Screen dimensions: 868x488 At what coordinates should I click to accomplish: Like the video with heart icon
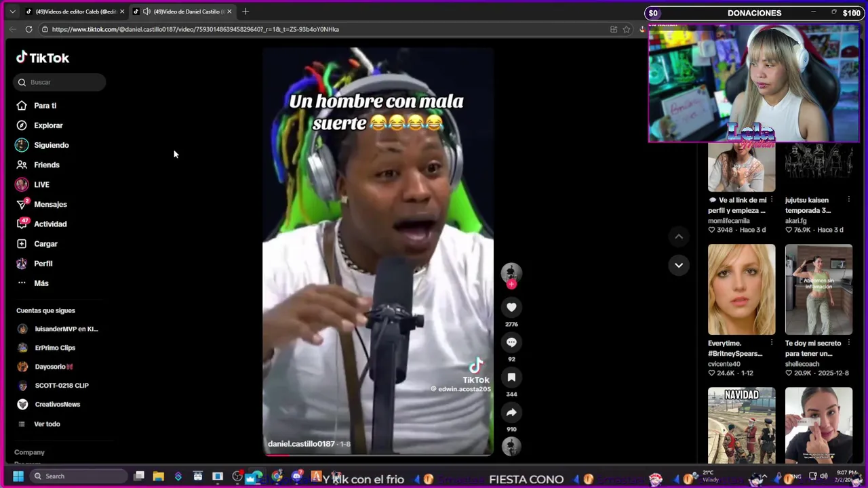tap(511, 307)
